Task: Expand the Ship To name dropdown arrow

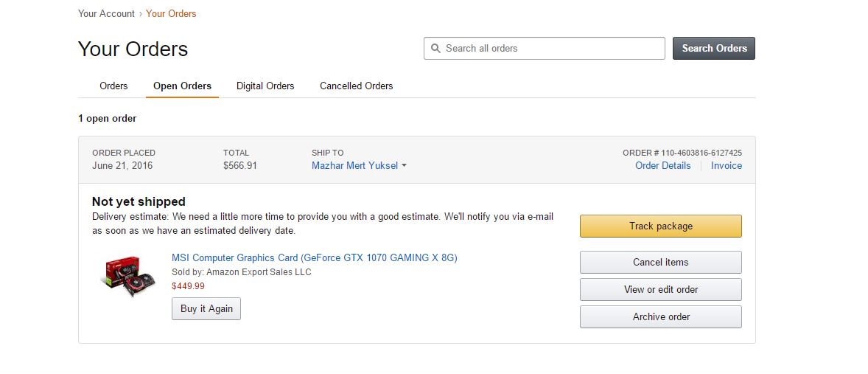Action: (x=404, y=166)
